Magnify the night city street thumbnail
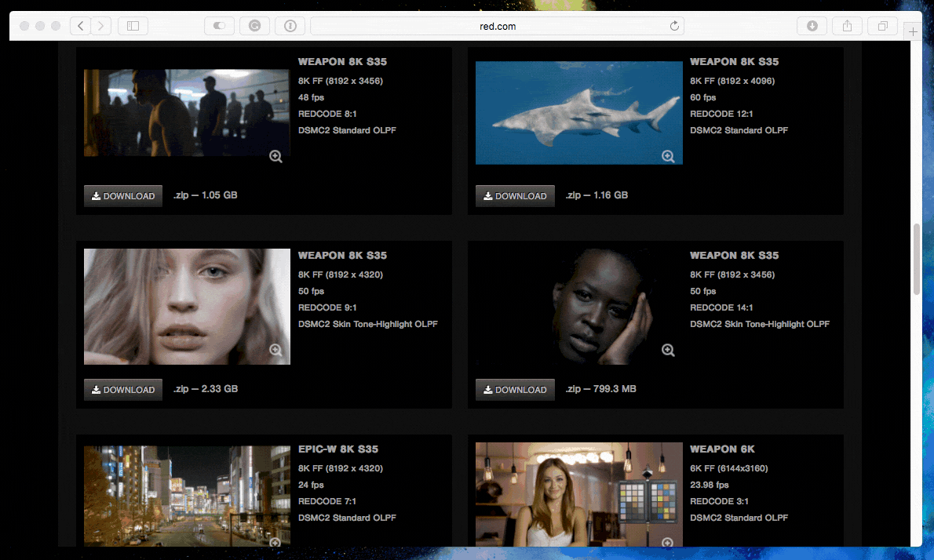 pyautogui.click(x=275, y=542)
